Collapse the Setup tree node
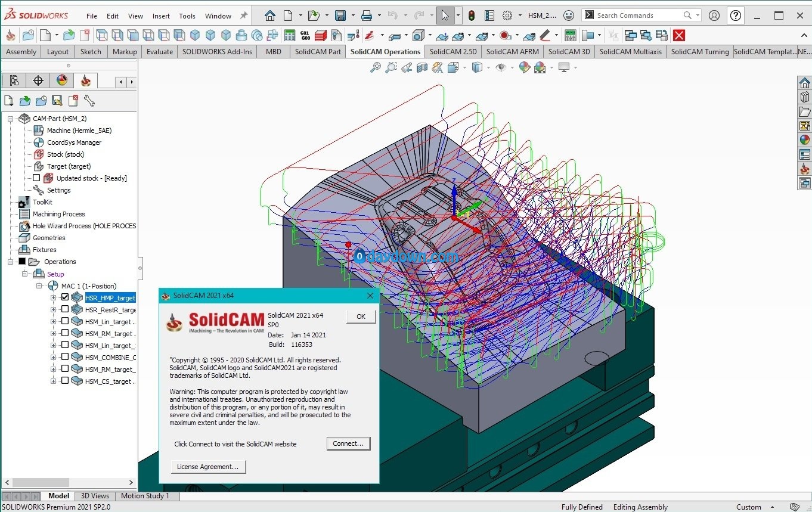812x512 pixels. (24, 274)
